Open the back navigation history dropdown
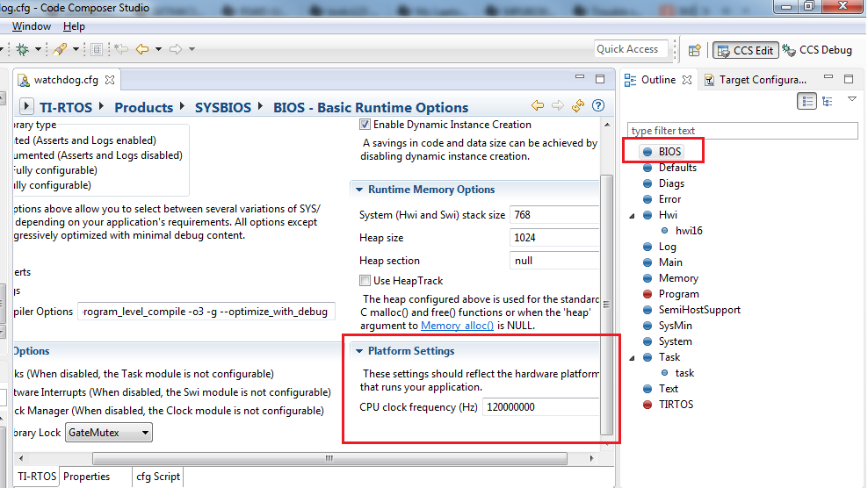868x488 pixels. point(158,49)
